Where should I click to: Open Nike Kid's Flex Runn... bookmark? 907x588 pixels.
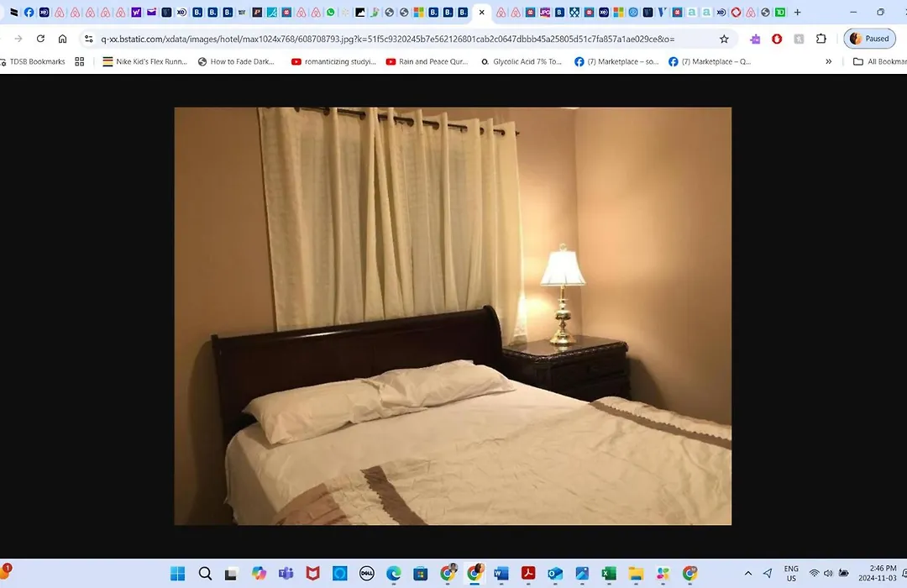(145, 61)
